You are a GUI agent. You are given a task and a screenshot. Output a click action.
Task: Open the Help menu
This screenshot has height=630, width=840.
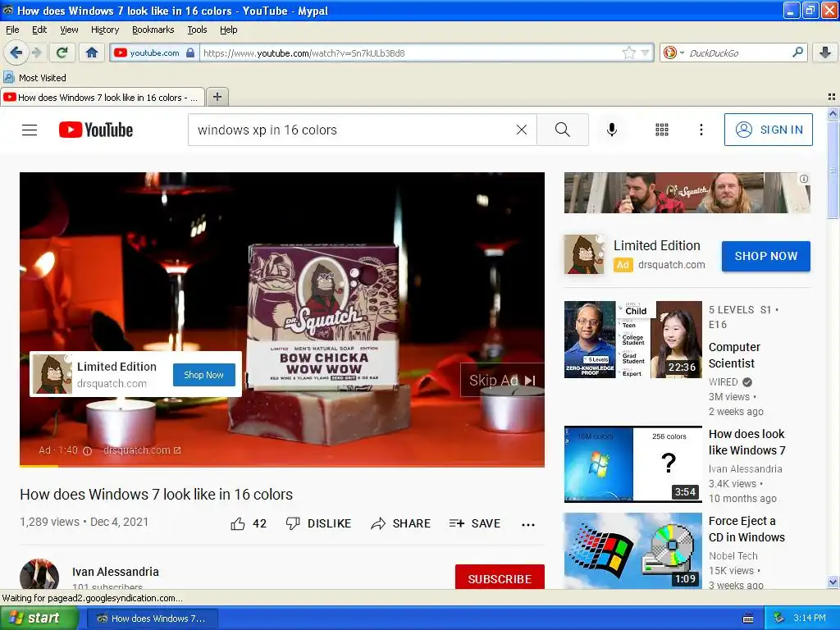tap(228, 30)
